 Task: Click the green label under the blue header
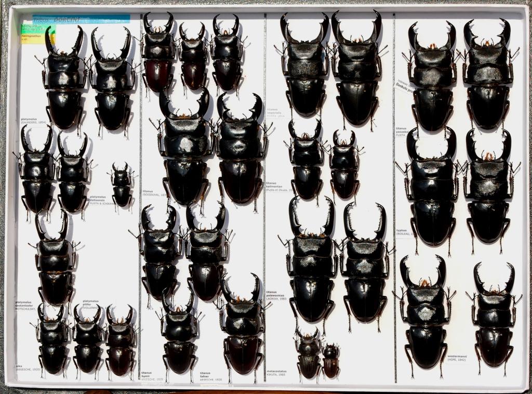click(31, 30)
